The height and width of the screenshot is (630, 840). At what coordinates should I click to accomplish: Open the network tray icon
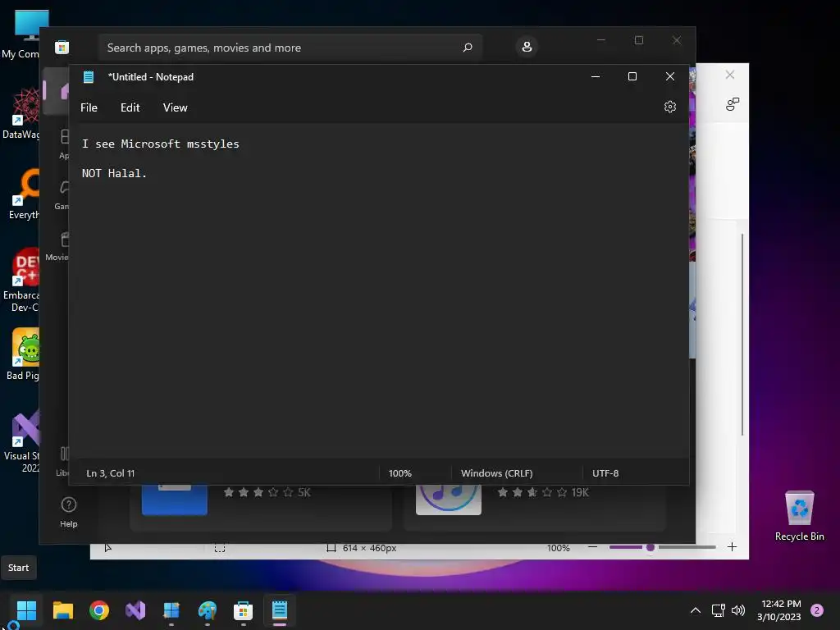pyautogui.click(x=718, y=610)
